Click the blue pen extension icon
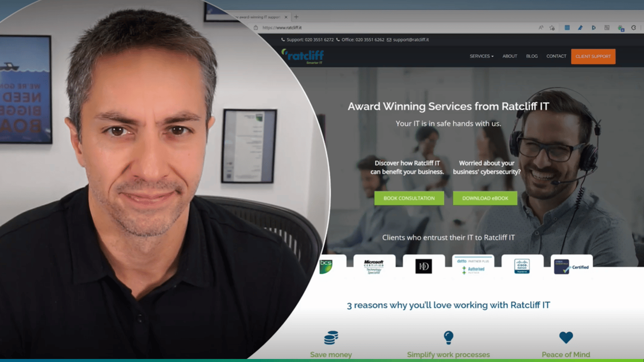Viewport: 644px width, 362px height. tap(580, 27)
